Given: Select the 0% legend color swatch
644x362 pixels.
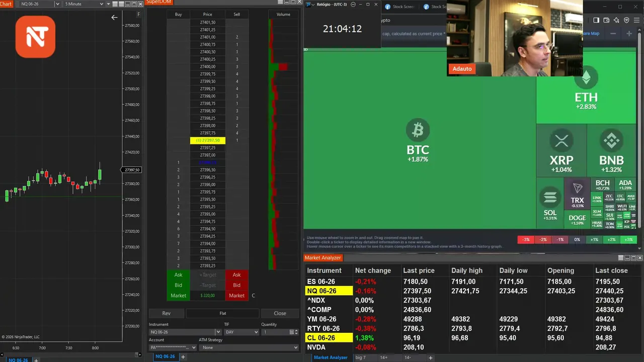Looking at the screenshot, I should pos(577,240).
